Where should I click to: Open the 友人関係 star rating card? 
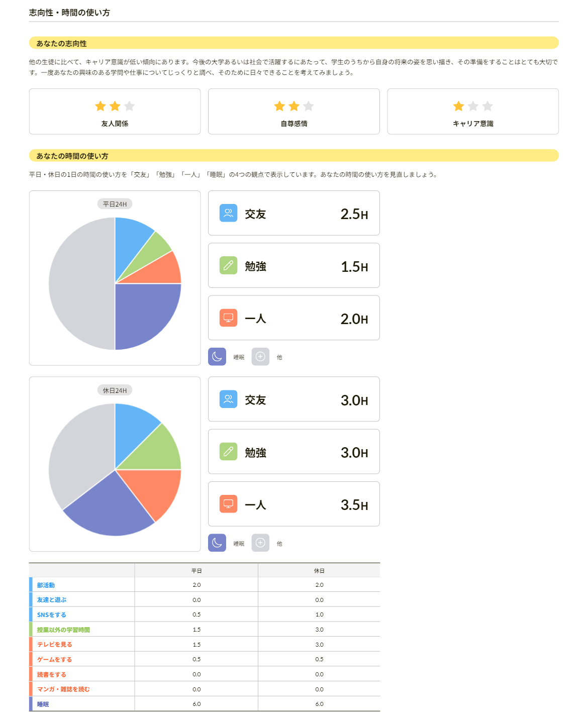pos(115,112)
